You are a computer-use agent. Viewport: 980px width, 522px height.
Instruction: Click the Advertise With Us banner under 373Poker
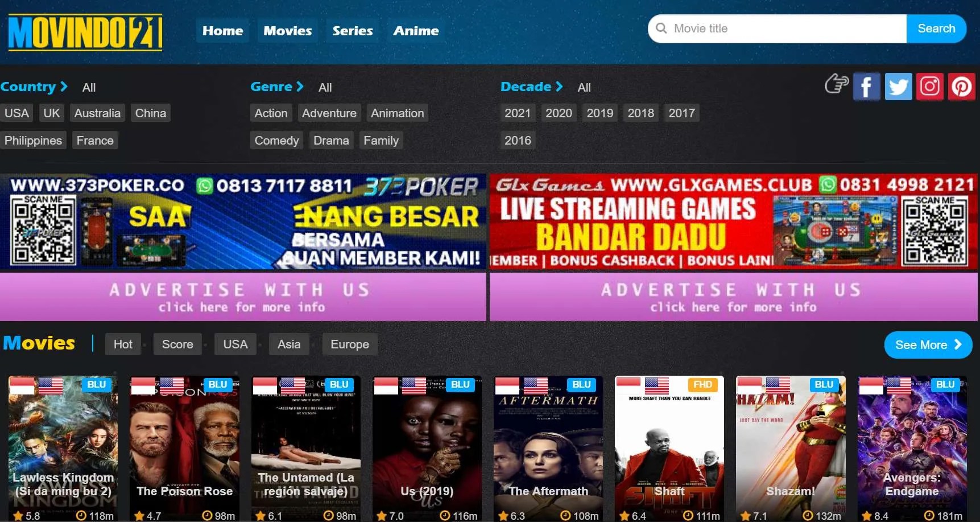tap(243, 297)
